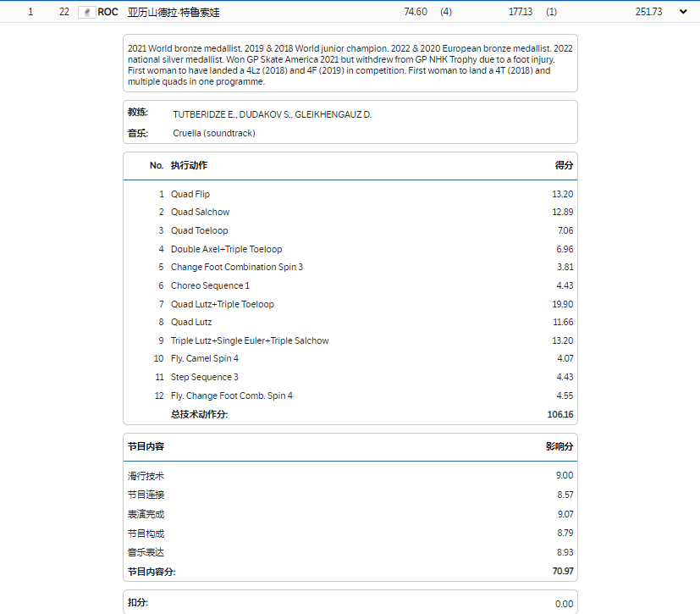Click program component total 70.97
This screenshot has width=700, height=614.
pos(563,571)
